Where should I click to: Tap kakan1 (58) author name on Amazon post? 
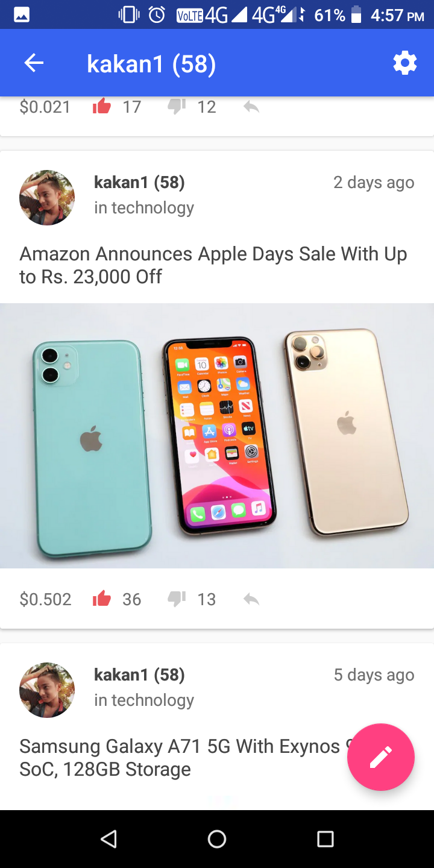click(x=139, y=182)
